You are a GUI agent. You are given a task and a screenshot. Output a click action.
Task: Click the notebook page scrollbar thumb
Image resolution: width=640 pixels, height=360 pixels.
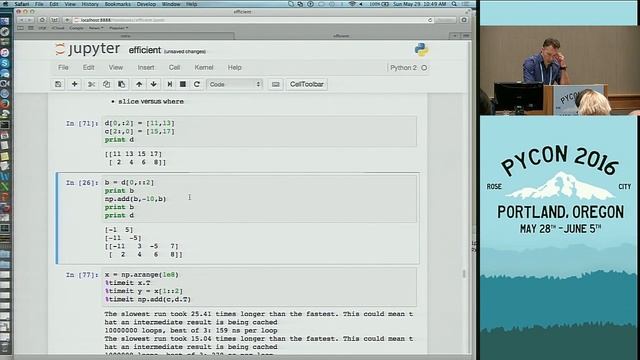[464, 273]
